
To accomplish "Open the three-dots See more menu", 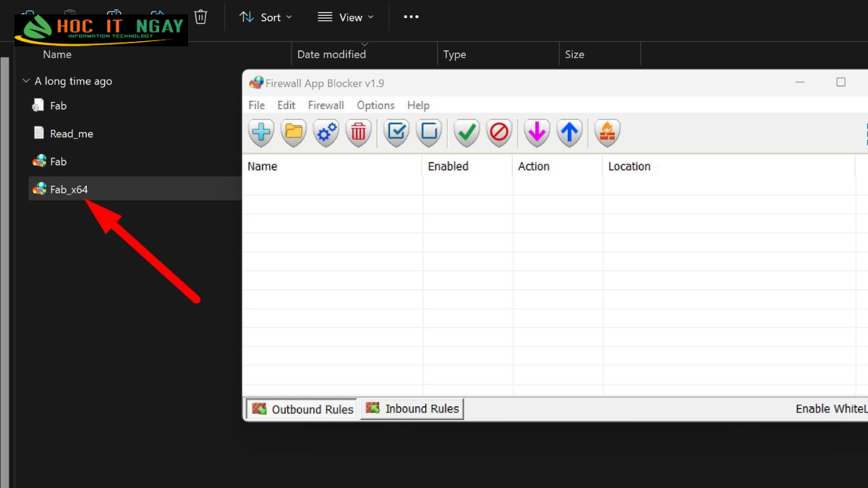I will tap(411, 17).
